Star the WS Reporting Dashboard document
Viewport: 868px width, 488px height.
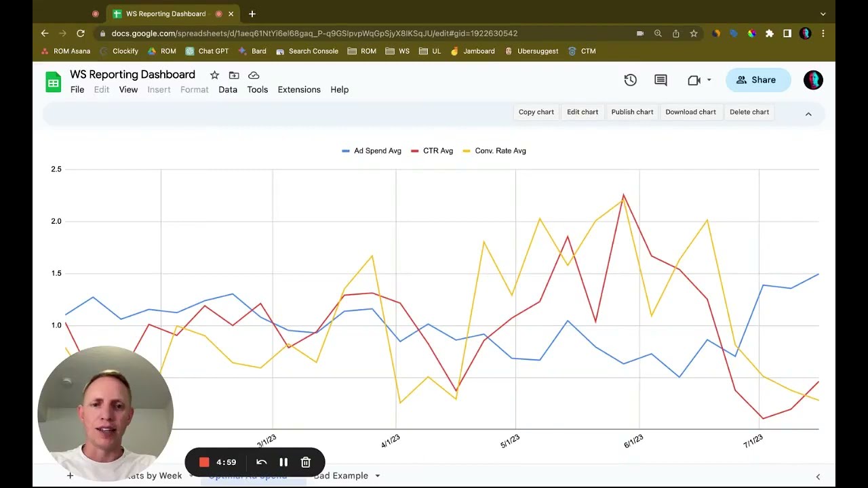[214, 75]
